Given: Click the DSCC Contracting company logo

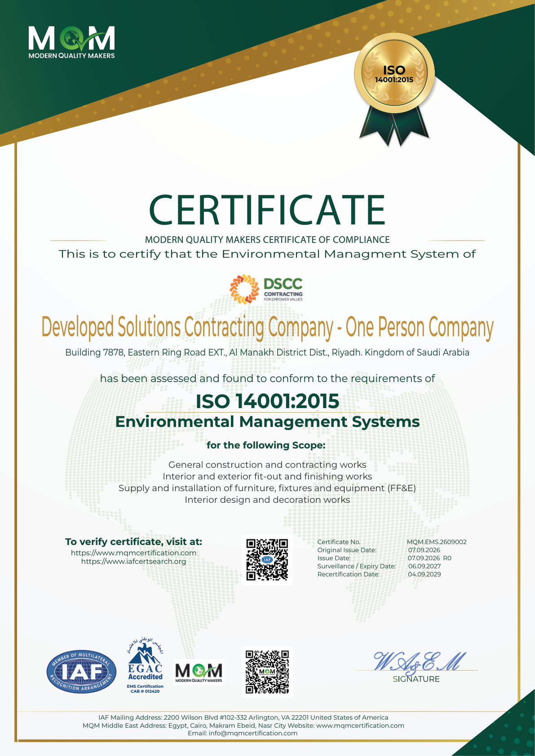Looking at the screenshot, I should (266, 289).
